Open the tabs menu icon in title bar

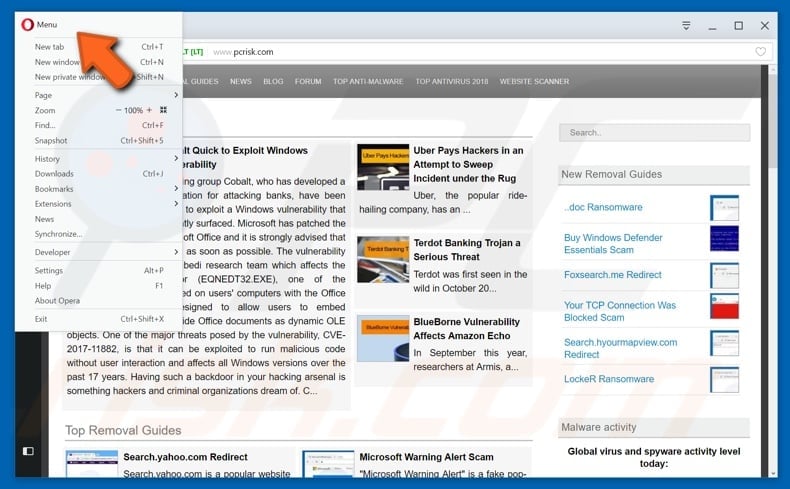686,25
